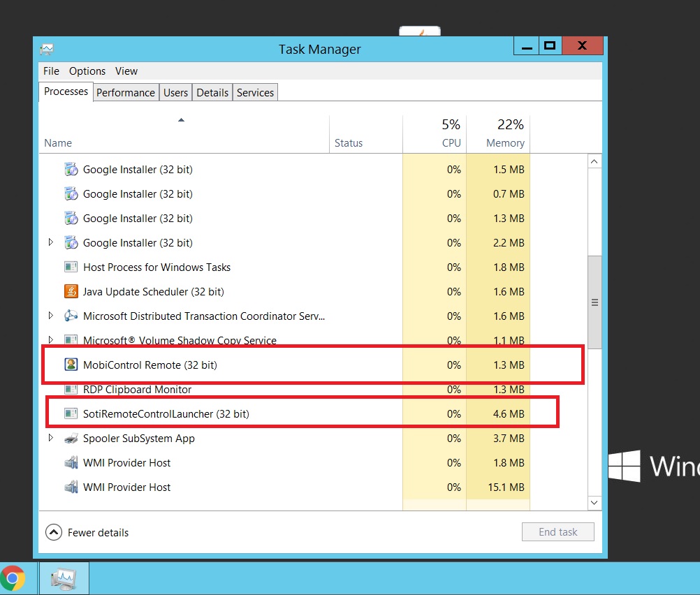700x595 pixels.
Task: Expand the Microsoft Distributed Transaction Coordinator entry
Action: 50,316
